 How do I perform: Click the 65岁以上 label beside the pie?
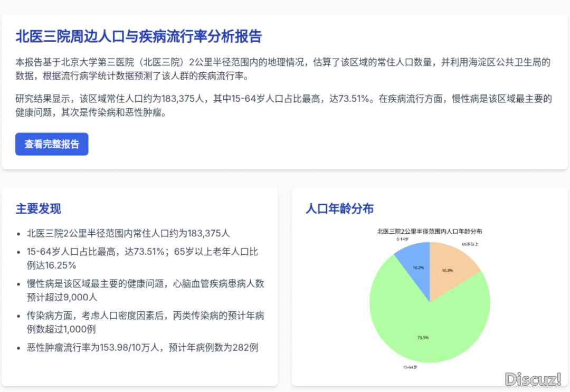(470, 244)
